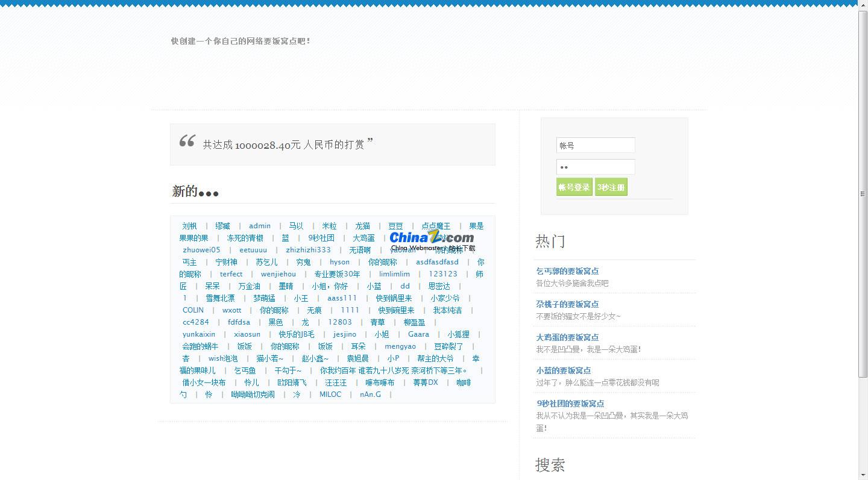
Task: Visit the asdfasdfasd user link
Action: tap(437, 262)
